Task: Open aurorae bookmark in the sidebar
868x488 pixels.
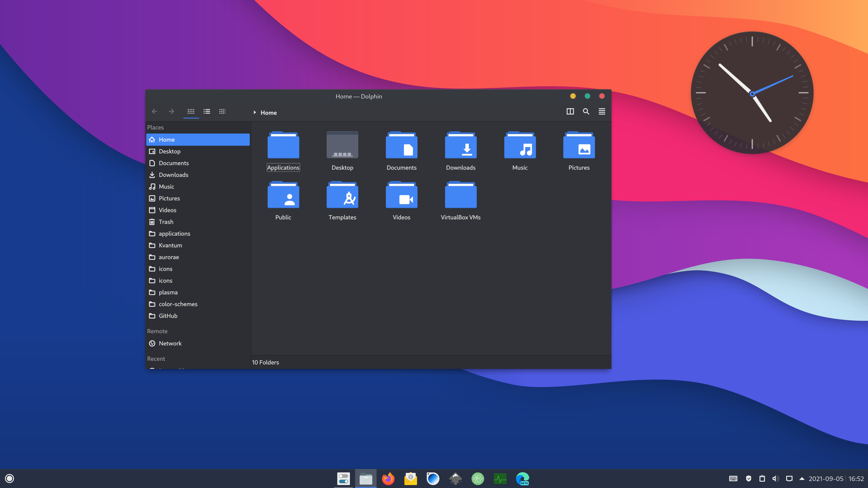Action: (198, 257)
